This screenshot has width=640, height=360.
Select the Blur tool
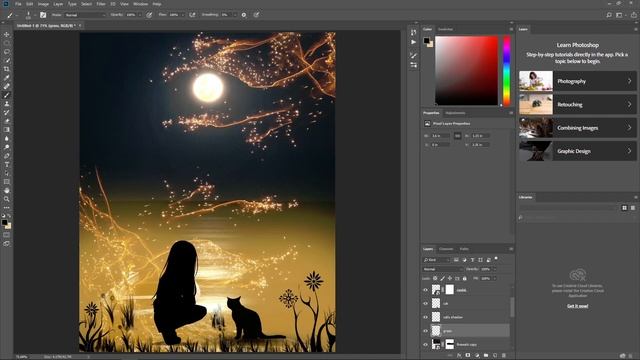(x=7, y=138)
